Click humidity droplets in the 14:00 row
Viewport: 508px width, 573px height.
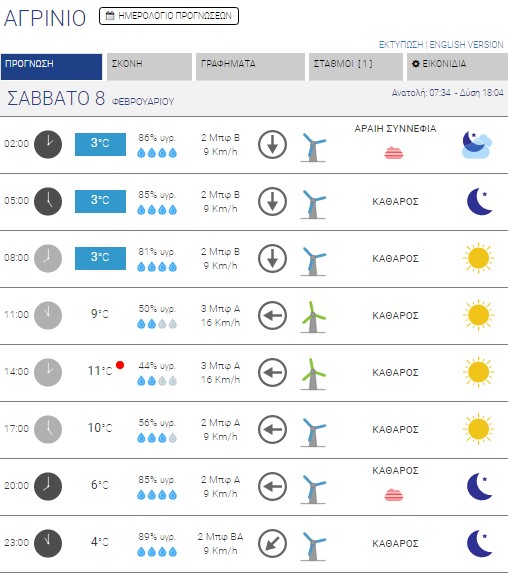pyautogui.click(x=157, y=381)
